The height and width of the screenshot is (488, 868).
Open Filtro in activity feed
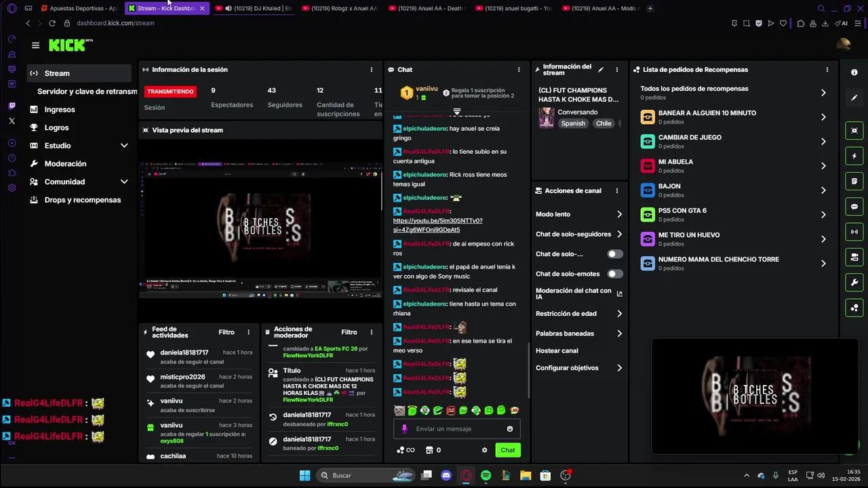click(x=226, y=332)
